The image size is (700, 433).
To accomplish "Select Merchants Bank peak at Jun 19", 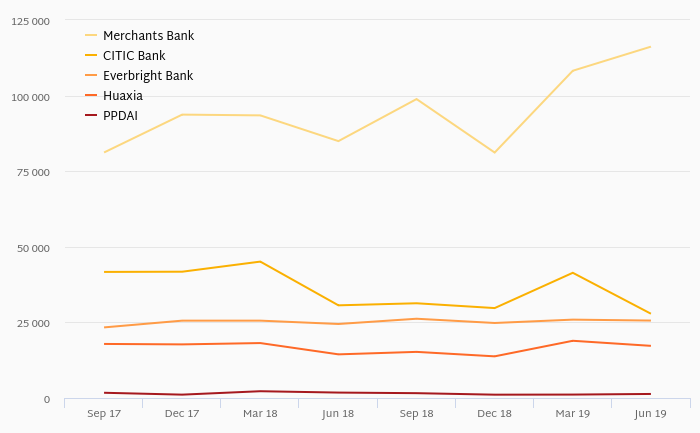I will (x=650, y=47).
